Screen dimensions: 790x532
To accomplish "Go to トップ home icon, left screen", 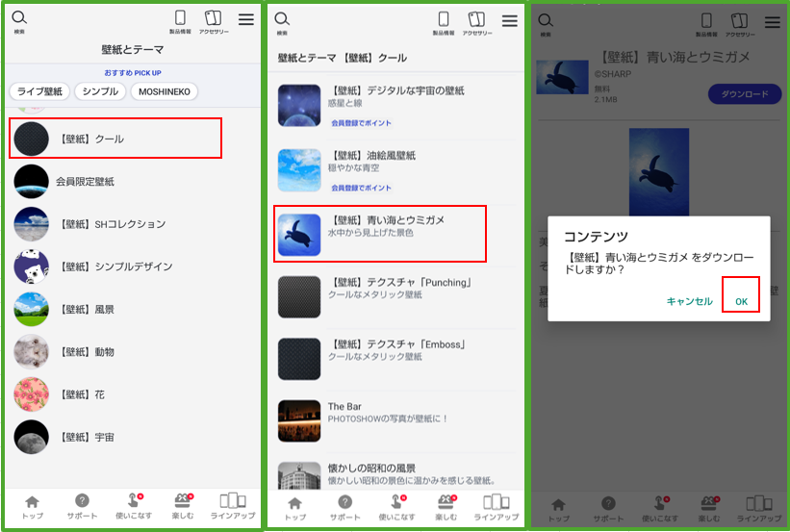I will pyautogui.click(x=33, y=507).
